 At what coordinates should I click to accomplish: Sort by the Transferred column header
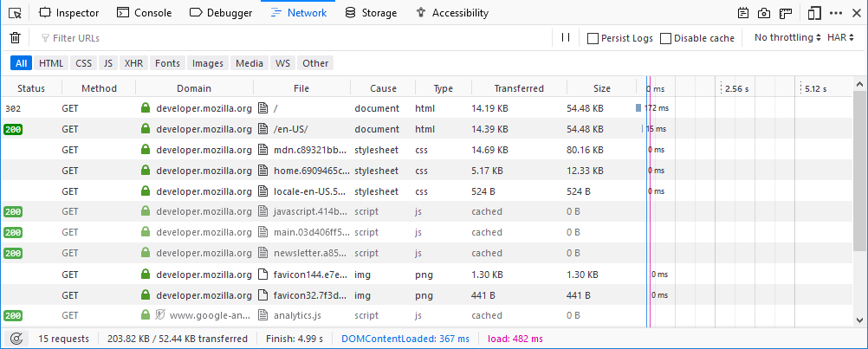pos(519,88)
